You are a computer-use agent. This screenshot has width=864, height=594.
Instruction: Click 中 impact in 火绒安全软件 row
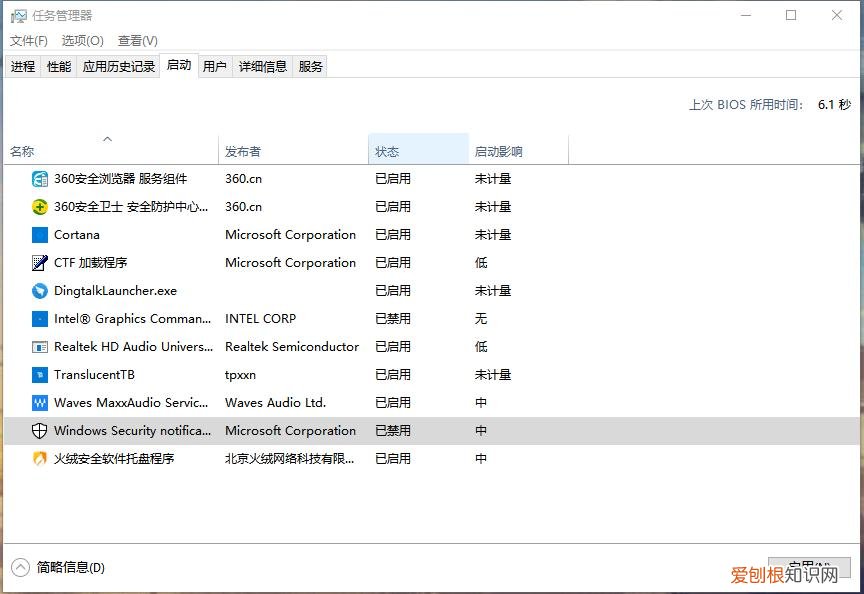point(481,458)
